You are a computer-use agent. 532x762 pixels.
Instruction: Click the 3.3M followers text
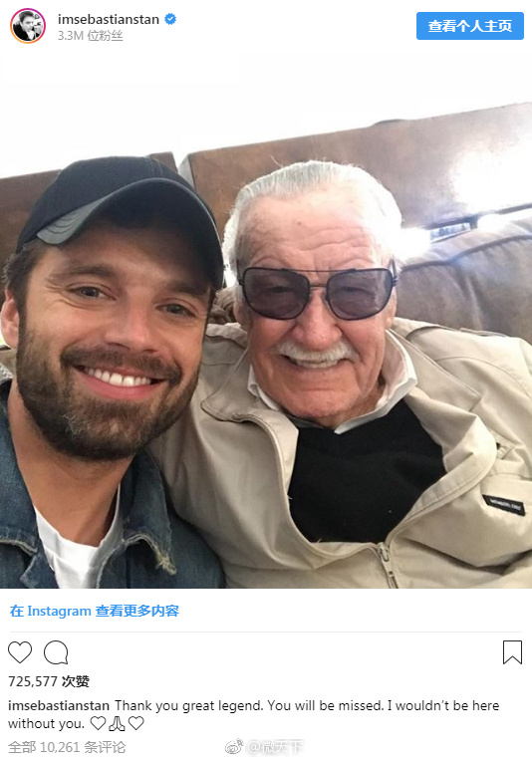point(90,36)
